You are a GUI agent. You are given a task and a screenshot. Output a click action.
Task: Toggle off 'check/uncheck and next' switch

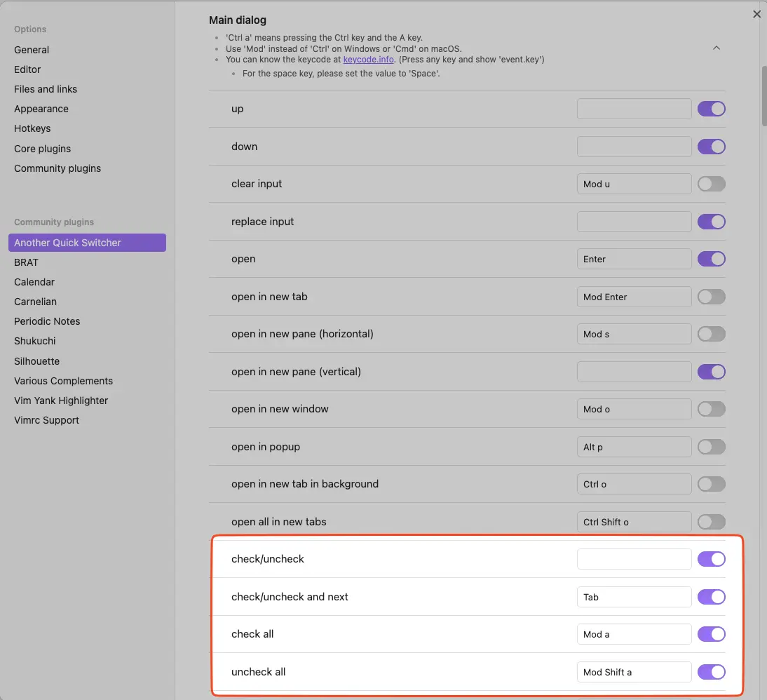tap(711, 597)
